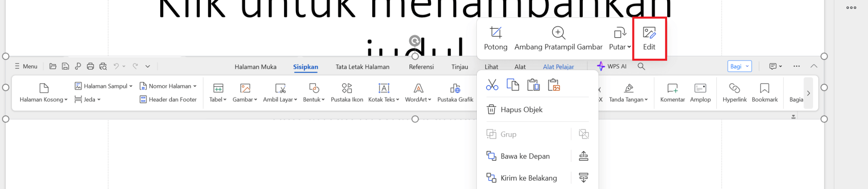Open the Ambil Layar screenshot dropdown
This screenshot has height=189, width=868.
pyautogui.click(x=280, y=93)
